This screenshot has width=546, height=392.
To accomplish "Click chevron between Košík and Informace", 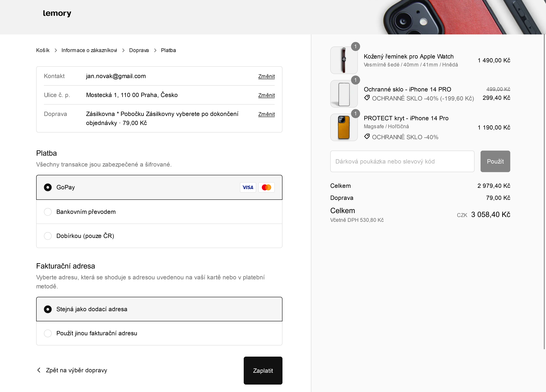I will coord(56,50).
